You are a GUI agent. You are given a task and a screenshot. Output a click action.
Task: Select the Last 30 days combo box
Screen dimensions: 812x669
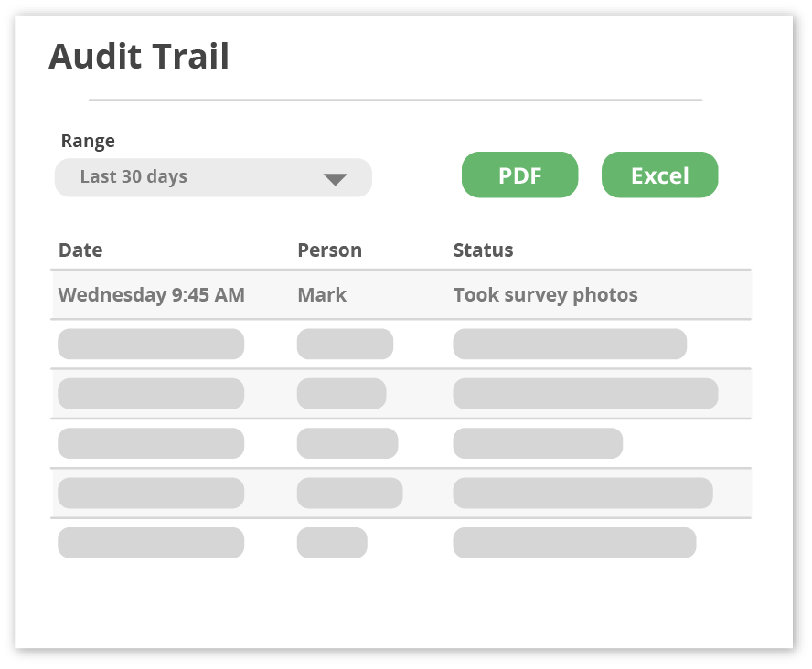tap(213, 177)
